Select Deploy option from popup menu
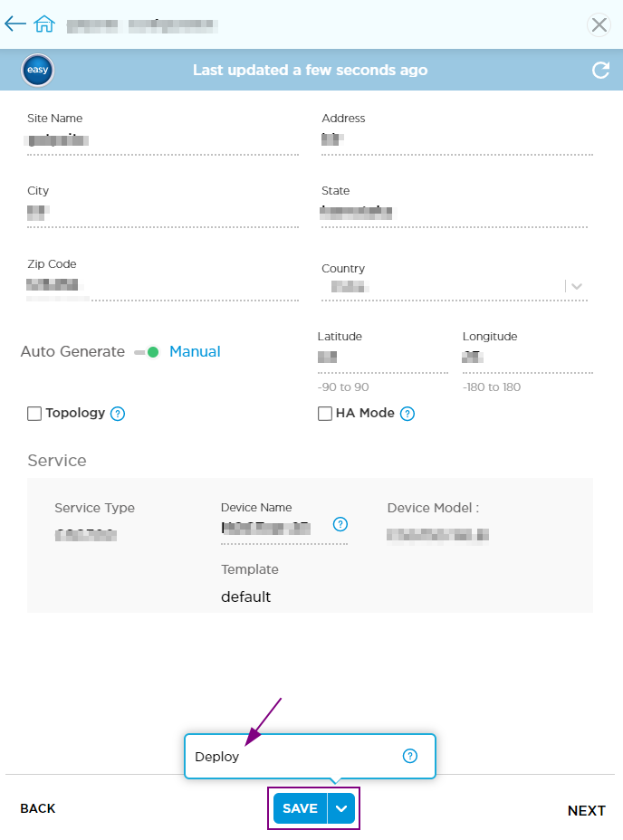The width and height of the screenshot is (623, 840). 217,757
